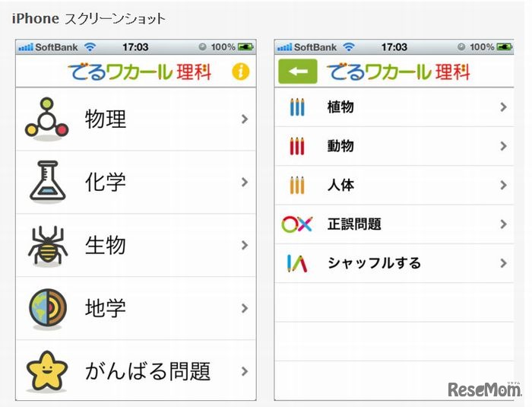This screenshot has height=407, width=532.
Task: Tap the blue pencils icon beside 植物
Action: pyautogui.click(x=297, y=107)
